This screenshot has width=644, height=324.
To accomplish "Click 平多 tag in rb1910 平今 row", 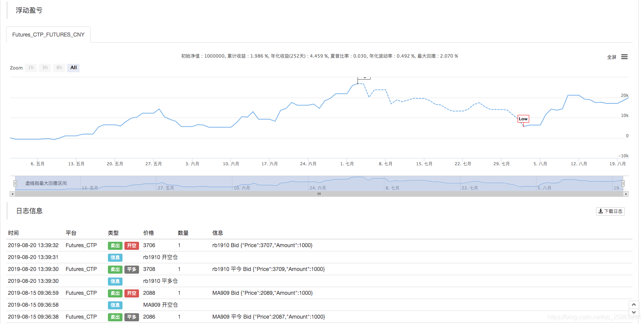I will pyautogui.click(x=132, y=269).
